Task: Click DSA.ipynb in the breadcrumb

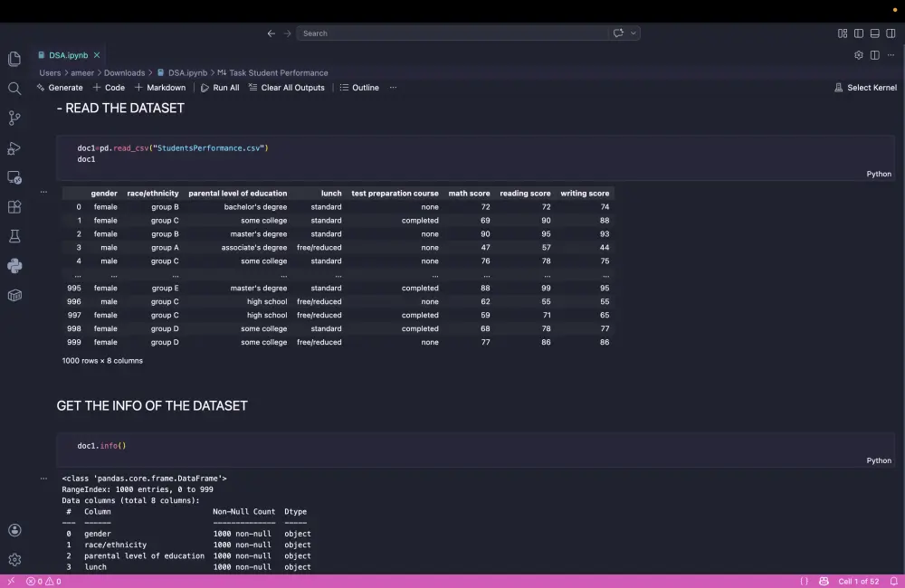Action: (x=187, y=72)
